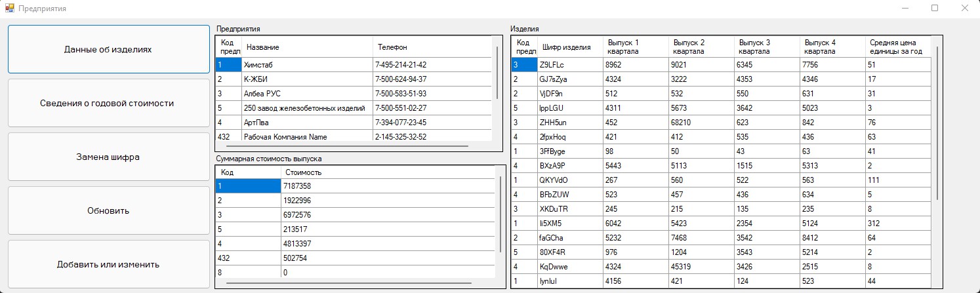Select product code "Z9LFLc"
Image resolution: width=980 pixels, height=293 pixels.
pyautogui.click(x=570, y=65)
